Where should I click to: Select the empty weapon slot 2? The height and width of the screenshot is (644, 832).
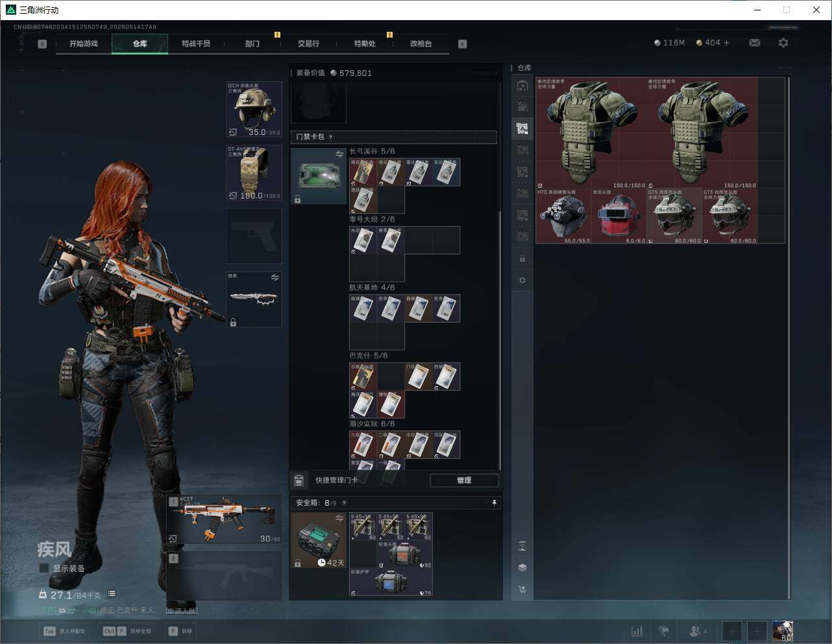(224, 576)
